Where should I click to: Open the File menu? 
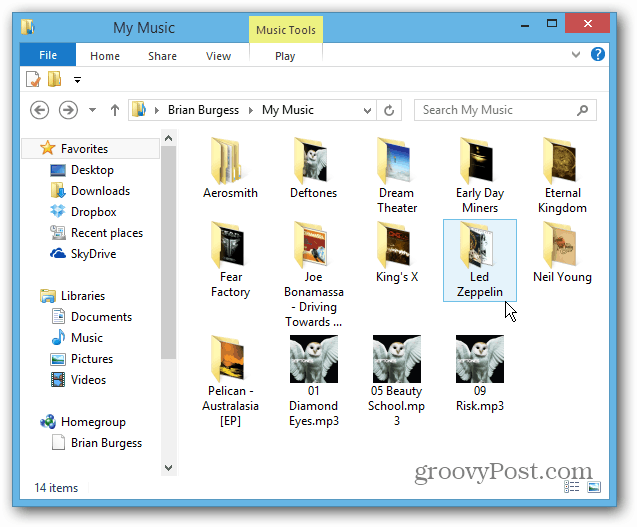48,55
